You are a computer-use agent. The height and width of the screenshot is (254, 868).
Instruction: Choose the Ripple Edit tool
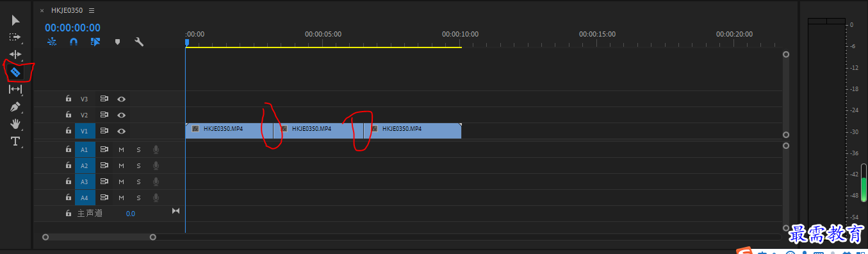coord(15,55)
